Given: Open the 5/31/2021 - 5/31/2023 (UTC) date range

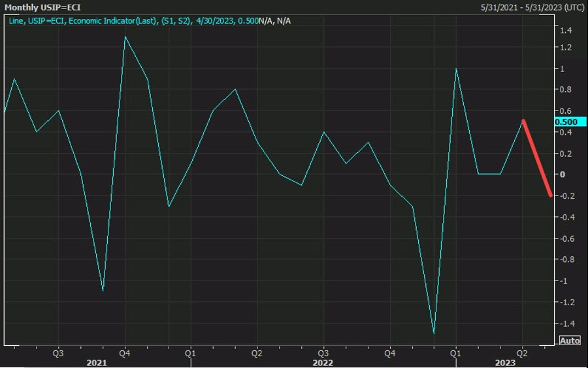Looking at the screenshot, I should tap(532, 7).
